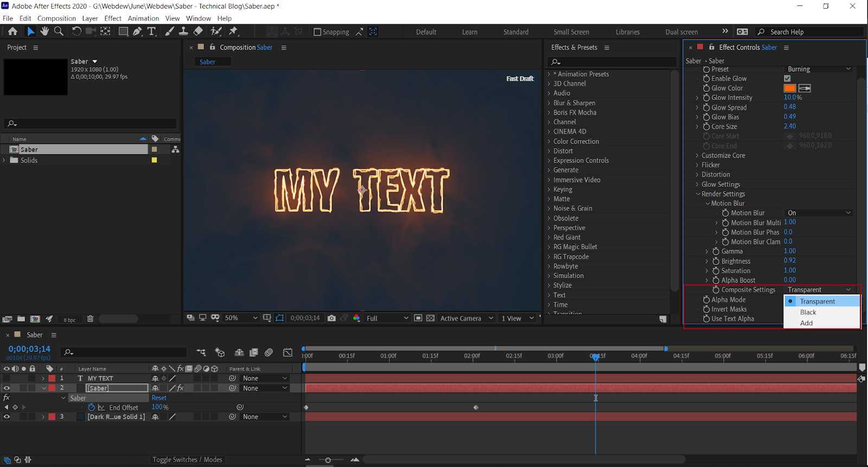Select the Zoom magnifier tool
Viewport: 868px width, 467px height.
pos(59,31)
